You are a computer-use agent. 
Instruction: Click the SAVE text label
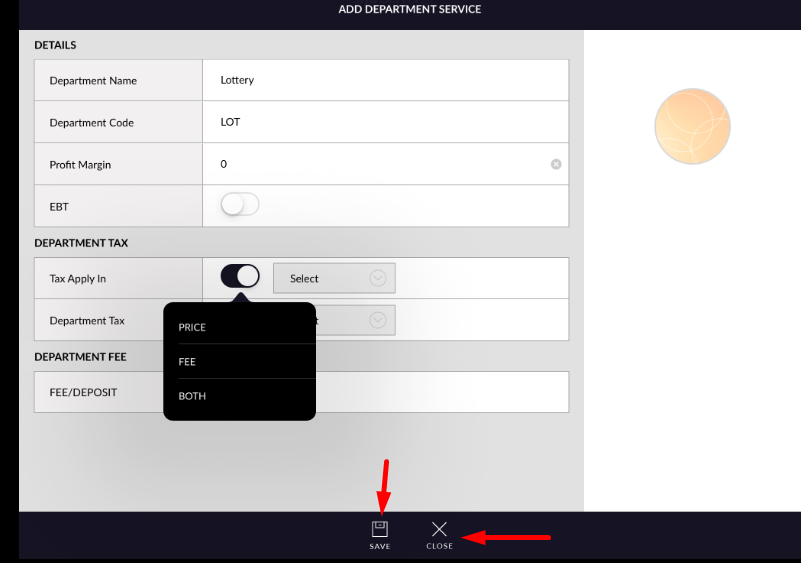[380, 547]
